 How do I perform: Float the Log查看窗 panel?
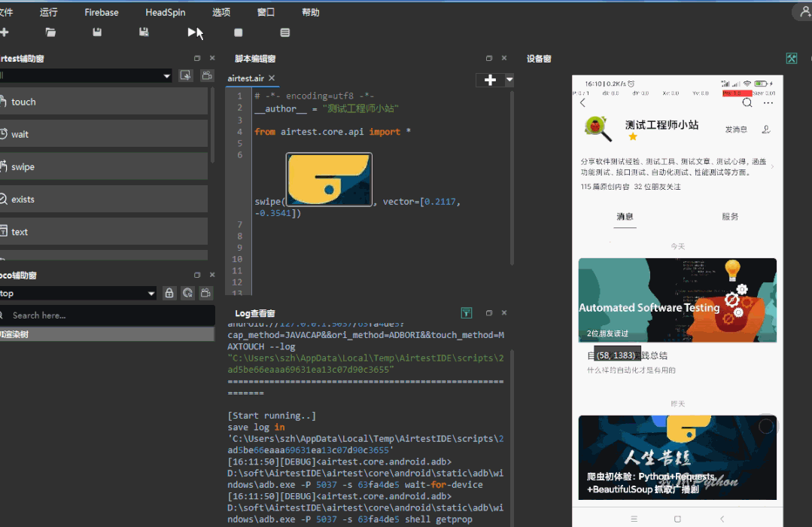point(489,312)
